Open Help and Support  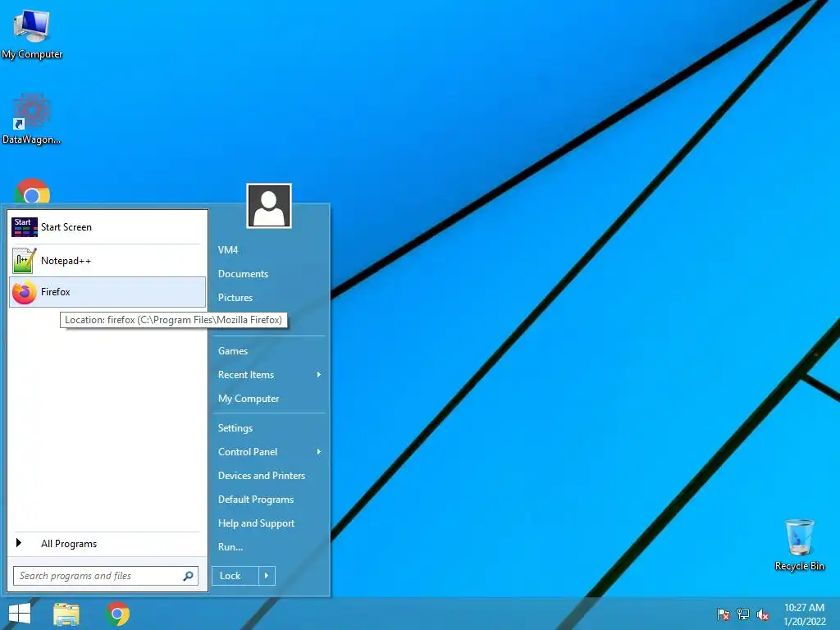tap(256, 523)
